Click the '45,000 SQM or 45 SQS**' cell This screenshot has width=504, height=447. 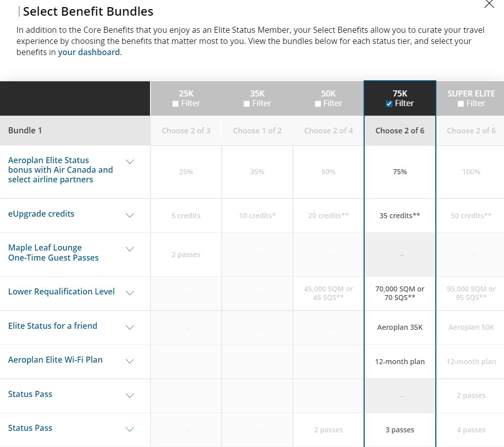click(328, 293)
